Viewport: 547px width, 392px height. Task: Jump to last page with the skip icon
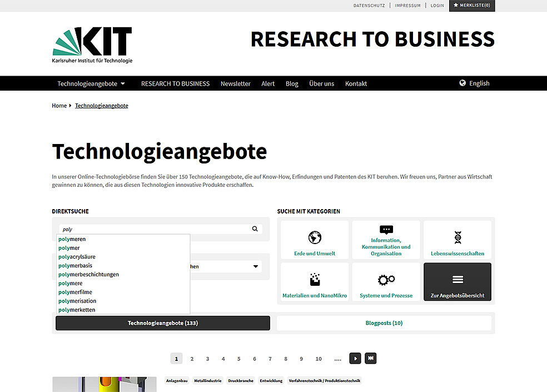coord(370,358)
